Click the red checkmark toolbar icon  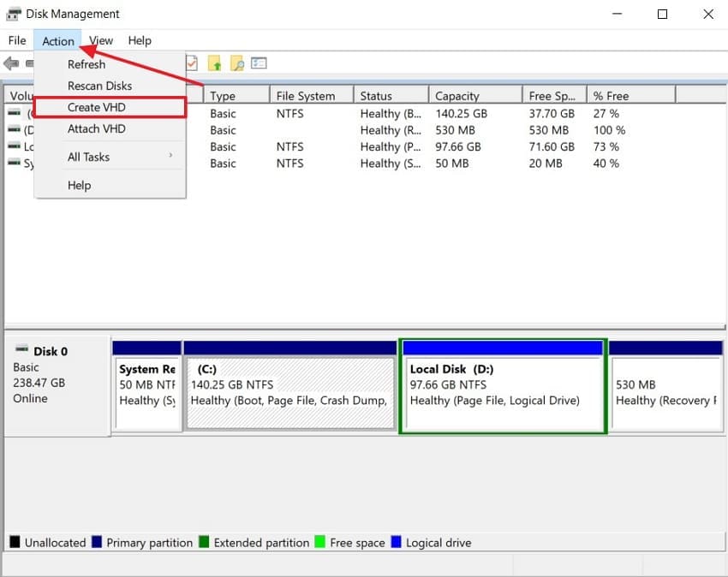tap(190, 62)
